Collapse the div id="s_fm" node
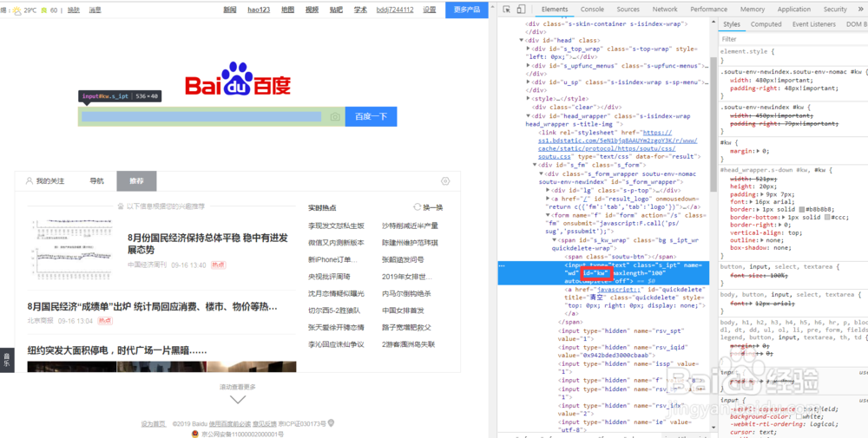 (535, 165)
